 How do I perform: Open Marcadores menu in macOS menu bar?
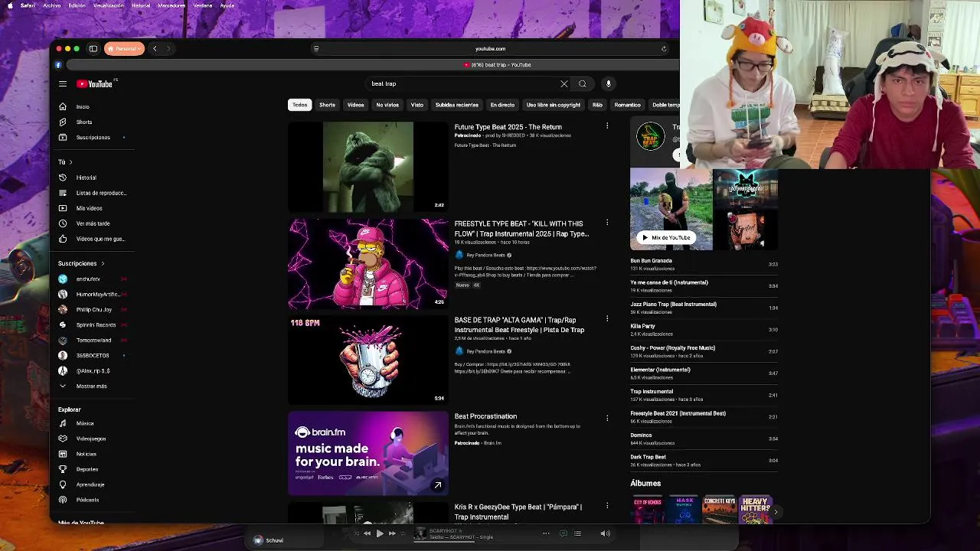tap(171, 5)
